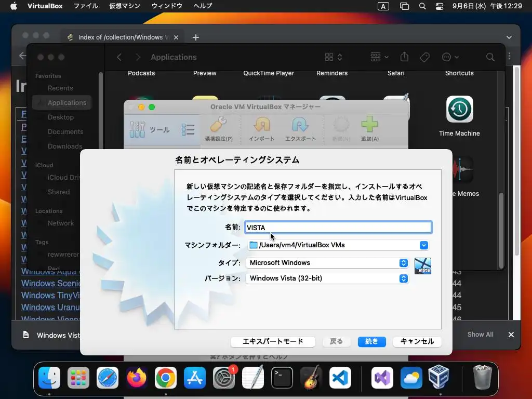Open Spotlight search in menu bar

(x=422, y=6)
